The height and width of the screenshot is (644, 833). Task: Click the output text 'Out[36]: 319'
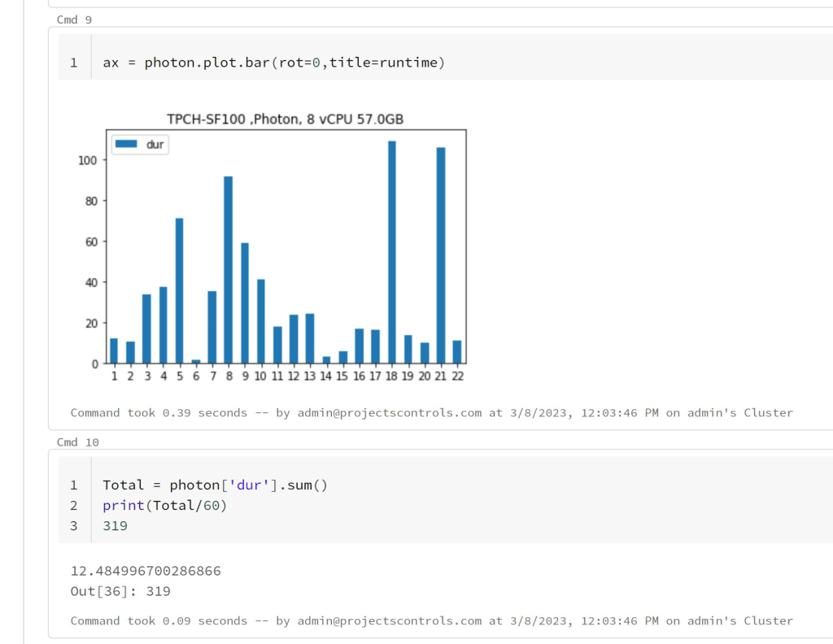120,591
